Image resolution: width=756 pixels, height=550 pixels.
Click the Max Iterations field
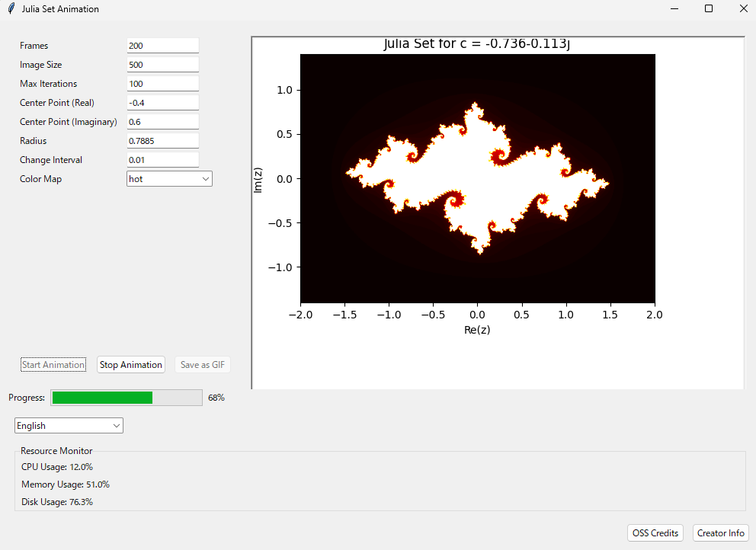(x=162, y=83)
